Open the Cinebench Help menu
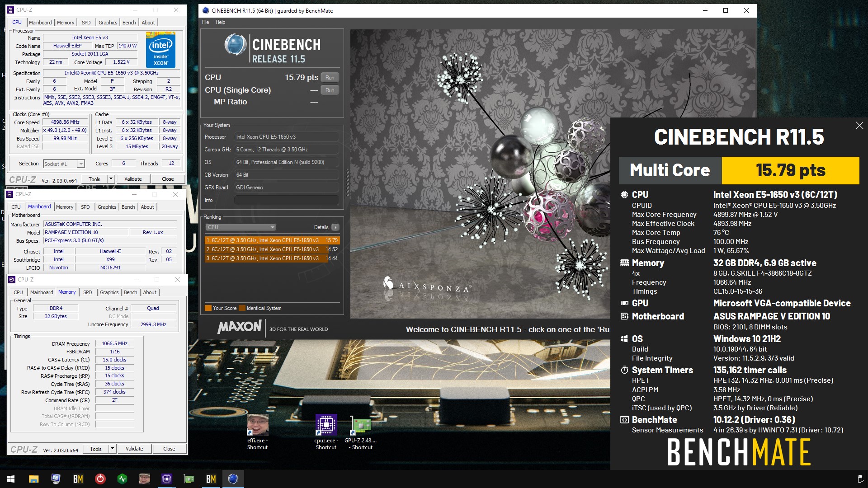This screenshot has height=488, width=868. (220, 22)
